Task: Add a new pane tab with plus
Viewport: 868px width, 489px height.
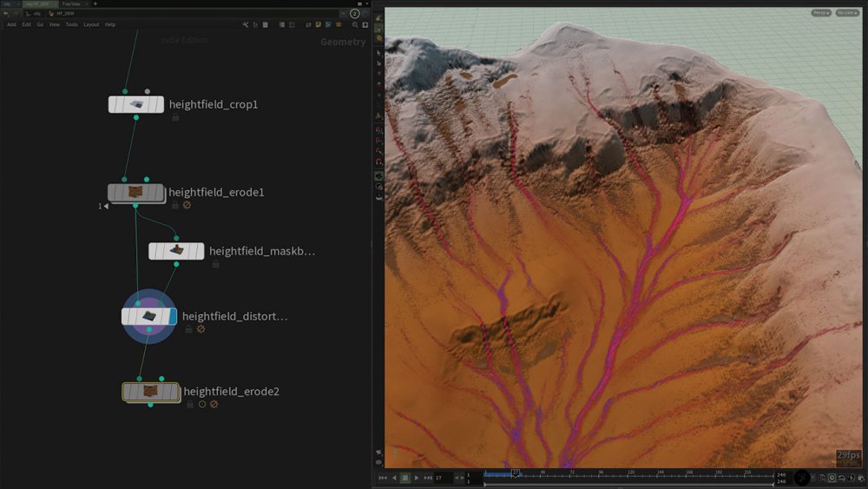Action: click(95, 3)
